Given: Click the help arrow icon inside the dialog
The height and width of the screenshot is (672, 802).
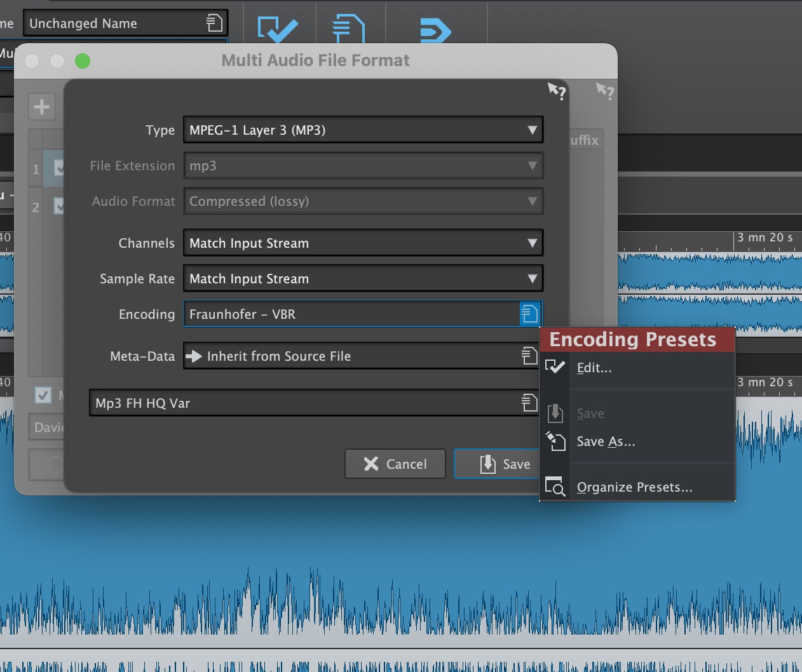Looking at the screenshot, I should 557,91.
